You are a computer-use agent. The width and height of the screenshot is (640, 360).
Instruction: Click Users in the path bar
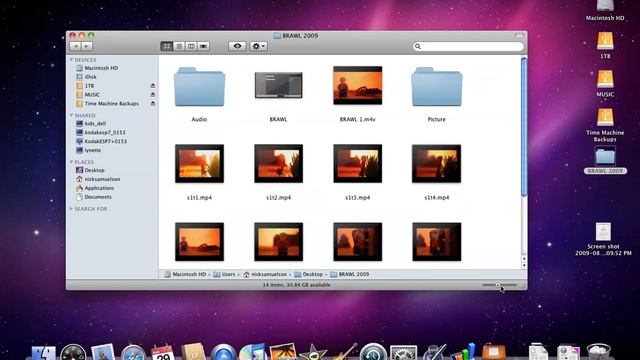click(224, 274)
